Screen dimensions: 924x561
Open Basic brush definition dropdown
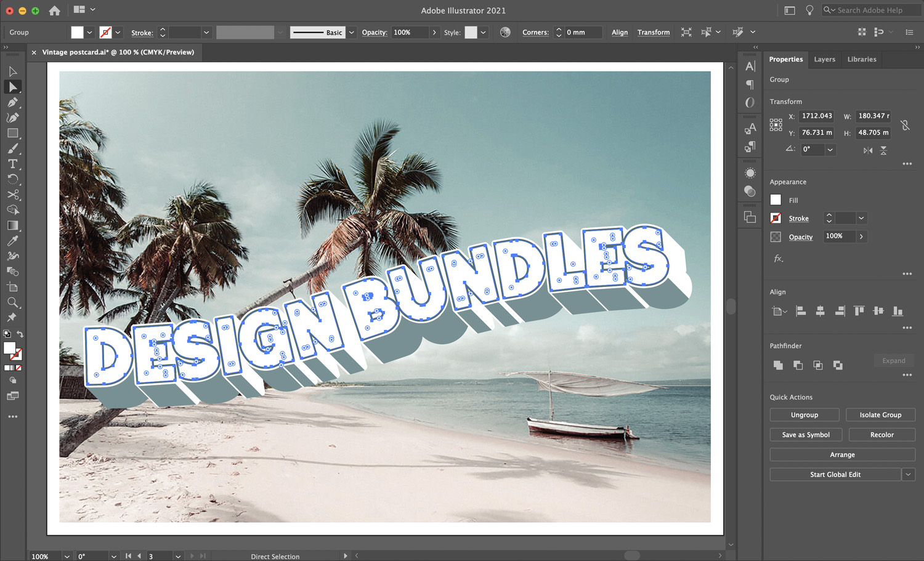tap(352, 33)
